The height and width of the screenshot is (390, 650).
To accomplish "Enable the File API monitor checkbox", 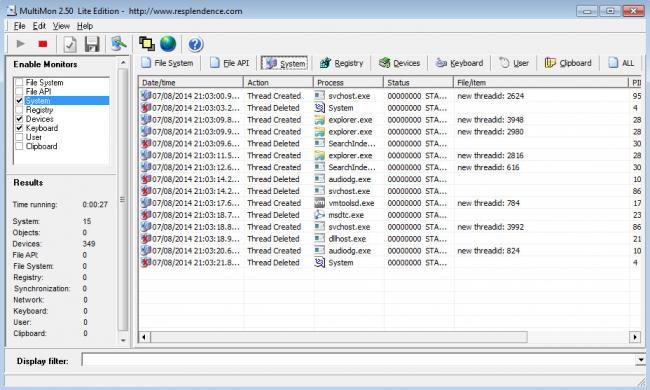I will [19, 91].
